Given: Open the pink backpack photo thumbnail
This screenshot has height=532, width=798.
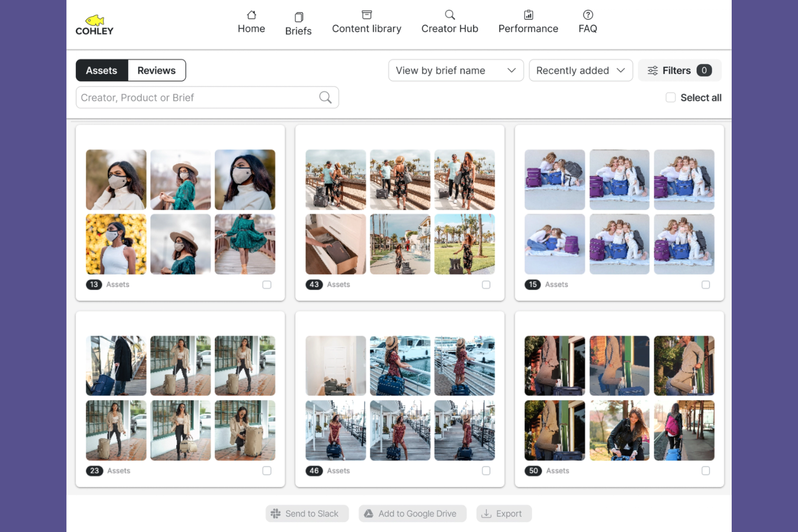Looking at the screenshot, I should [x=684, y=431].
